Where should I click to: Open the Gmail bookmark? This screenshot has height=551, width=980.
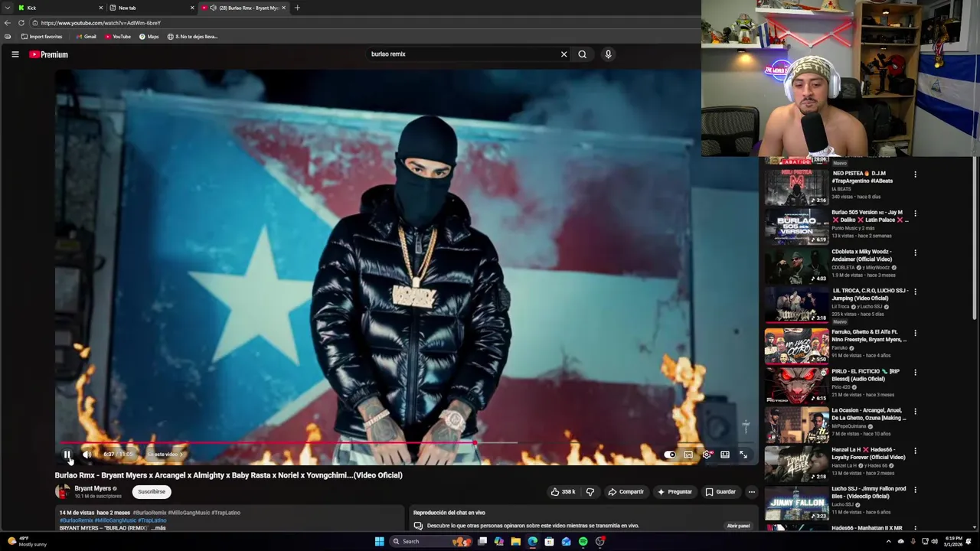point(86,37)
